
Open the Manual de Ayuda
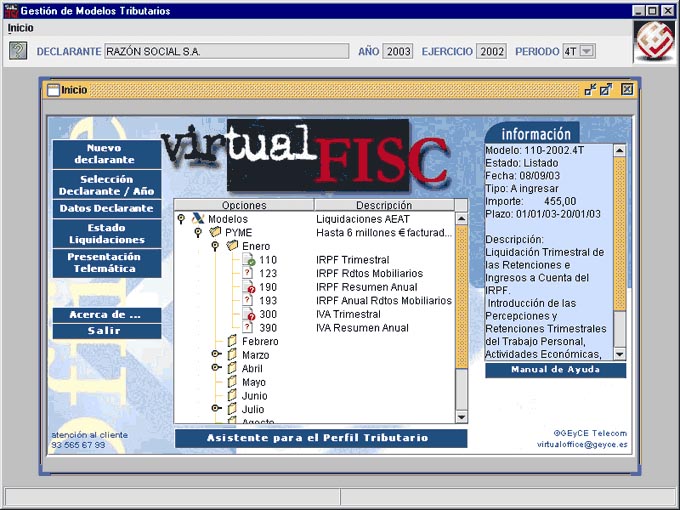click(556, 370)
